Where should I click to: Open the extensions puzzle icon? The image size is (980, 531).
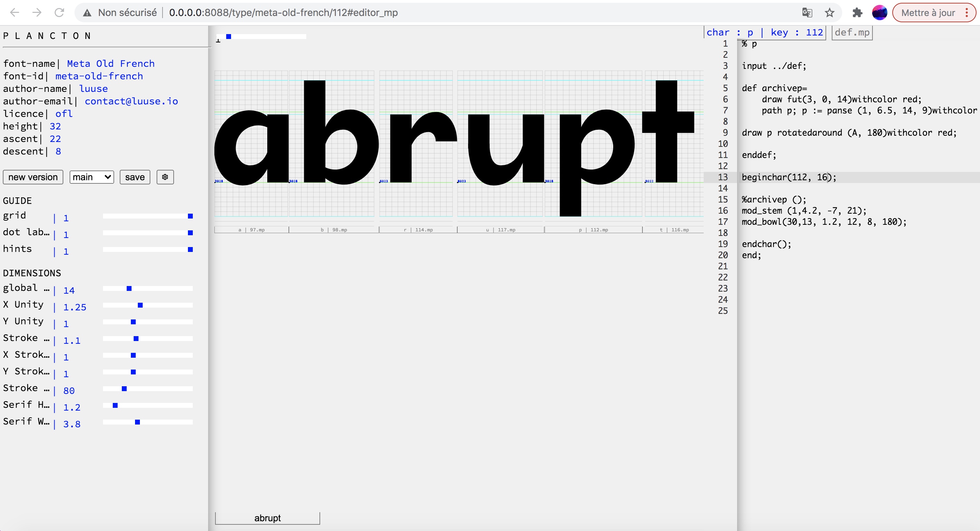point(857,13)
